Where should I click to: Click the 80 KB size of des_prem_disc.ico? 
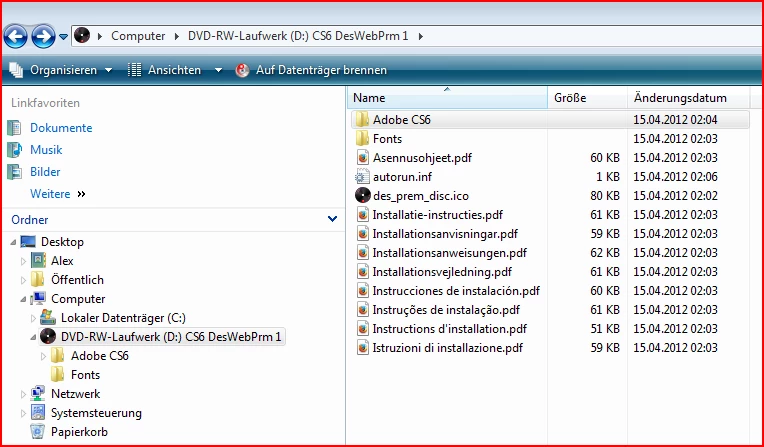(x=605, y=196)
